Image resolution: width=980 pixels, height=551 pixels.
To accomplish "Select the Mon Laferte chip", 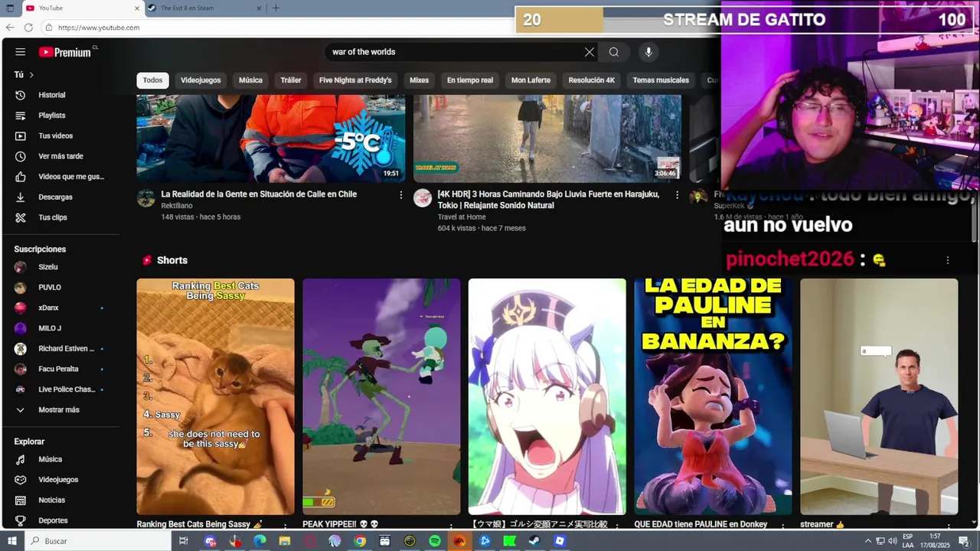I will [531, 80].
